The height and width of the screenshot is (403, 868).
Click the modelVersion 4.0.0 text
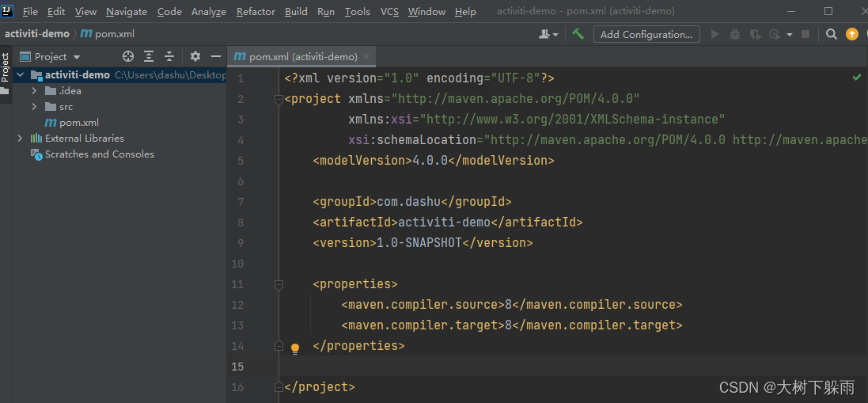click(430, 161)
